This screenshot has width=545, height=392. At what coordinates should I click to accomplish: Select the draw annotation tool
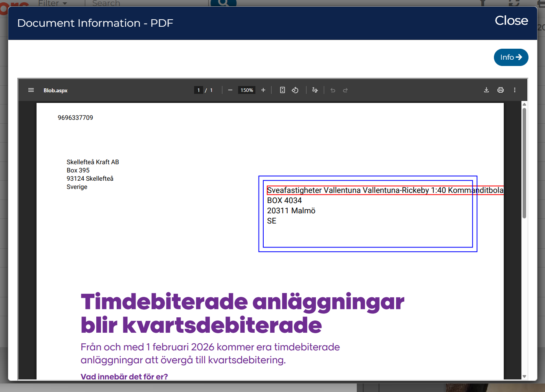pyautogui.click(x=315, y=90)
